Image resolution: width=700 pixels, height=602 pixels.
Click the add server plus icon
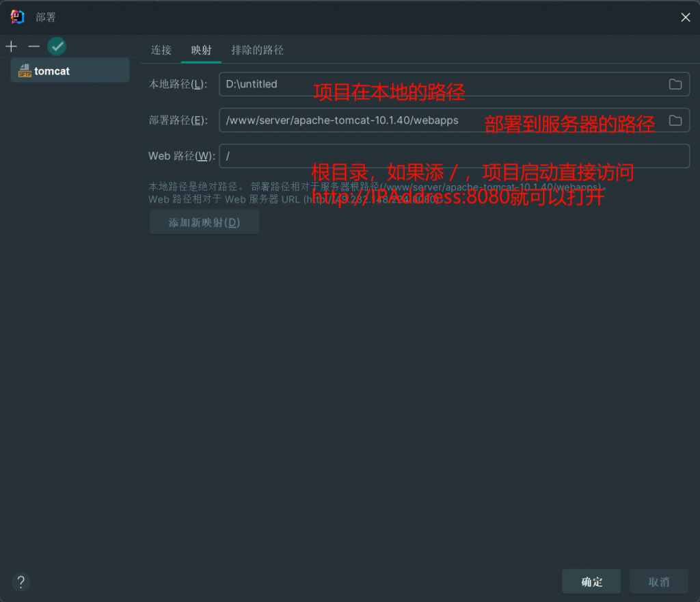(11, 47)
